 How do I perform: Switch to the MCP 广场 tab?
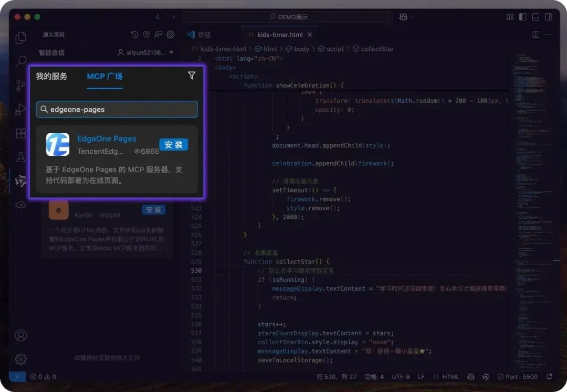pos(104,76)
